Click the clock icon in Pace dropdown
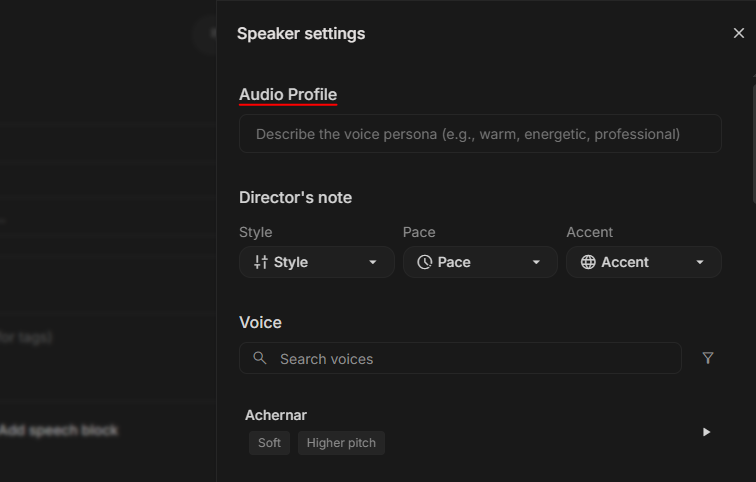The width and height of the screenshot is (756, 482). pos(424,262)
